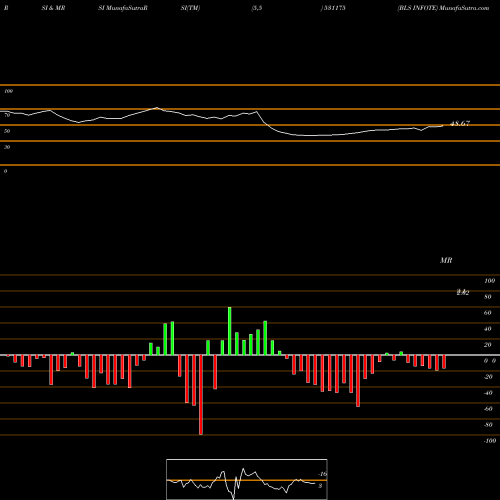Click the 531175 stock code text
Viewport: 500px width, 500px height.
point(334,8)
